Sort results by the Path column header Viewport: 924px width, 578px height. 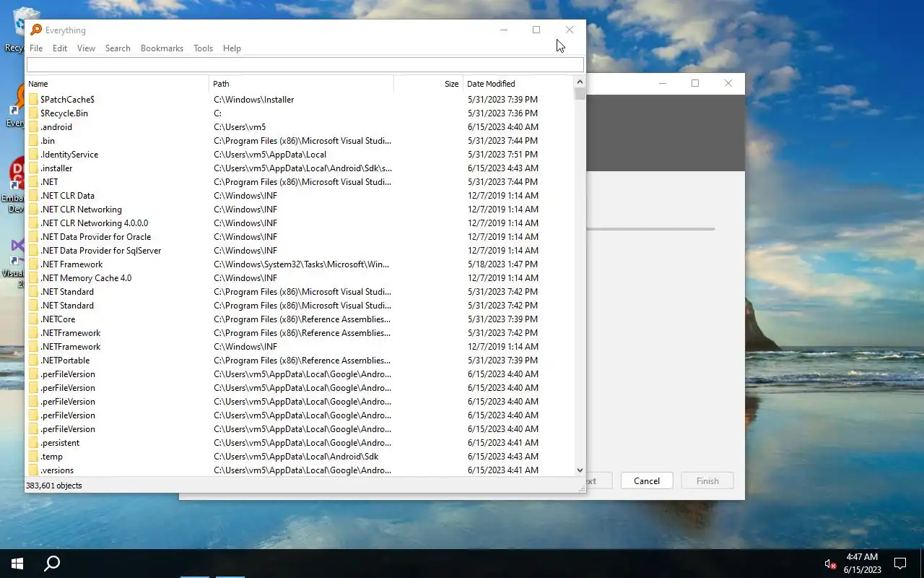pyautogui.click(x=301, y=84)
